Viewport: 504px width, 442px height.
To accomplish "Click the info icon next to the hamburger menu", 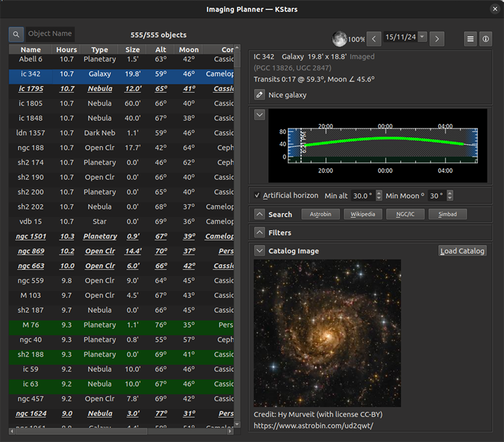I will [485, 38].
